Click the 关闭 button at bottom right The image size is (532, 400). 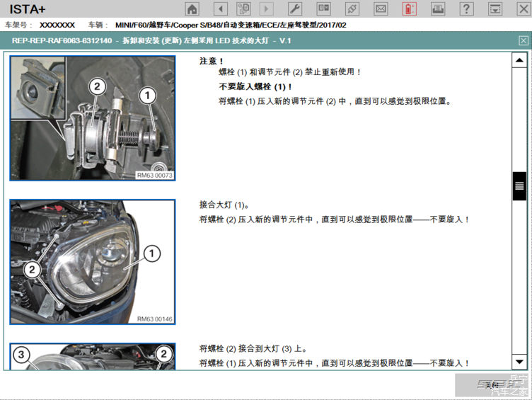coord(492,385)
